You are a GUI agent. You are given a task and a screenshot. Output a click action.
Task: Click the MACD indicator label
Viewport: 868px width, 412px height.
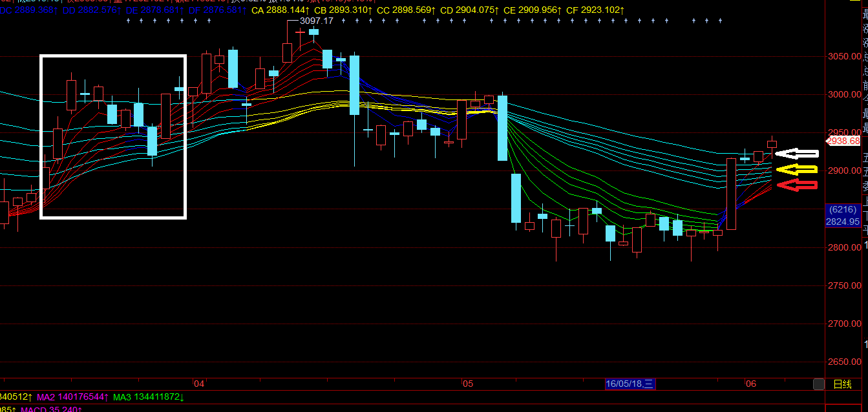coord(52,409)
